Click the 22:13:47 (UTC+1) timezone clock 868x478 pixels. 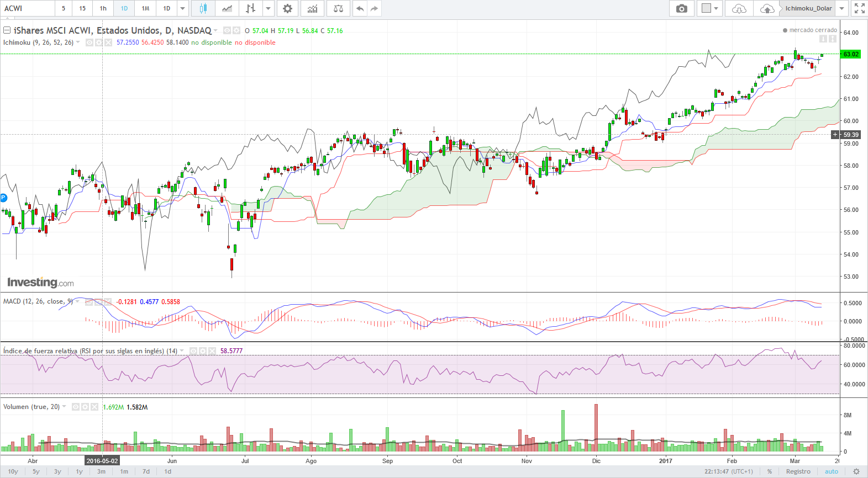tap(728, 471)
